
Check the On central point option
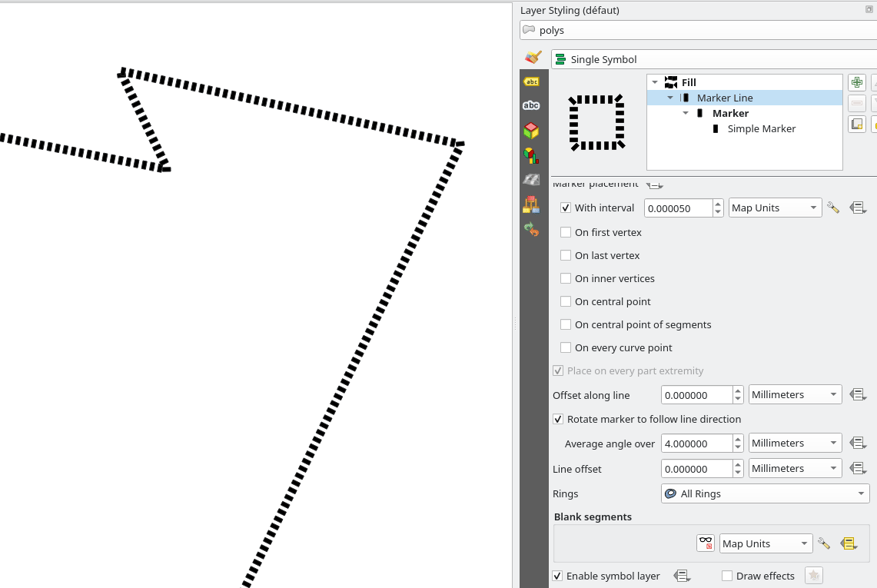(566, 301)
